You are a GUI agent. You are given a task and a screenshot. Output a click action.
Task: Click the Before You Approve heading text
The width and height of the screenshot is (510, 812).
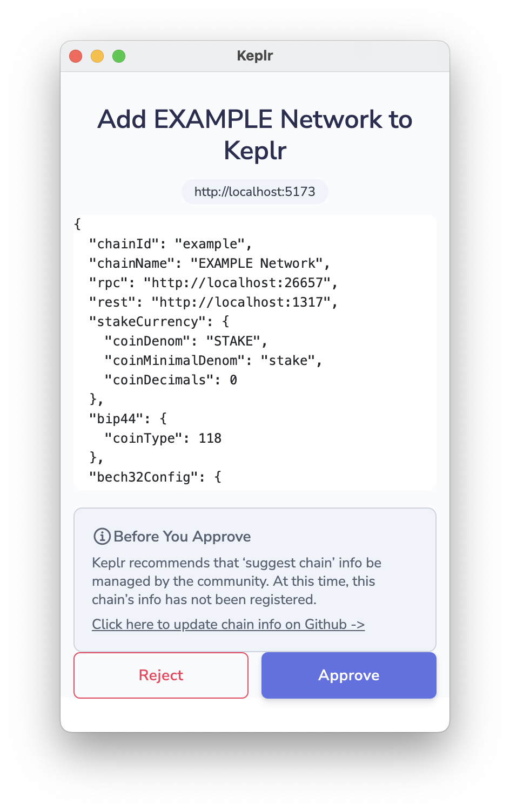182,536
